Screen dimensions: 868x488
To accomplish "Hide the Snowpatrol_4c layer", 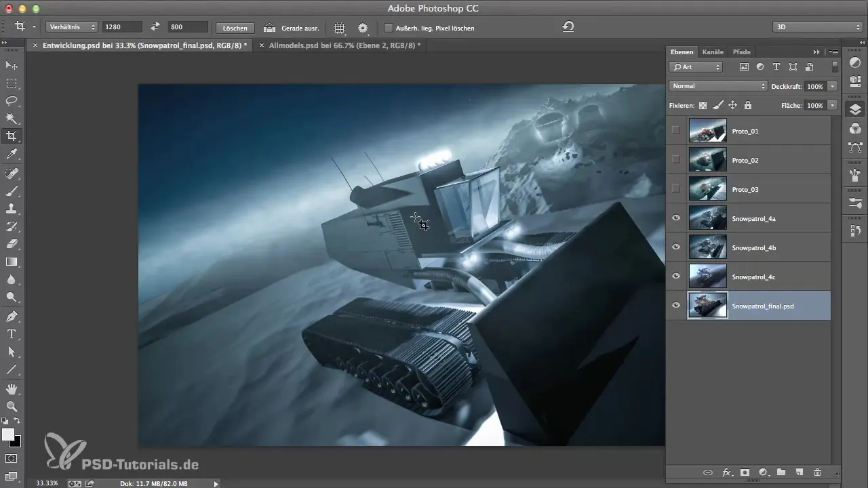I will (675, 277).
